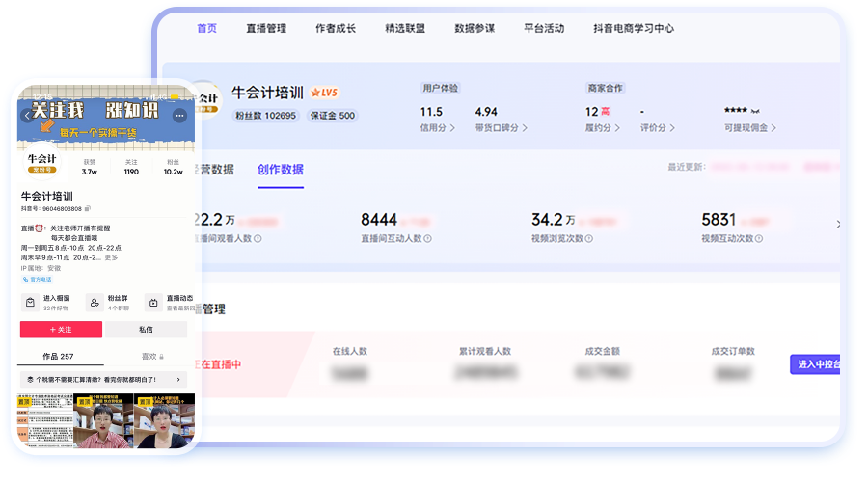The height and width of the screenshot is (483, 868).
Task: Click the 在线人数 column label
Action: pyautogui.click(x=350, y=351)
